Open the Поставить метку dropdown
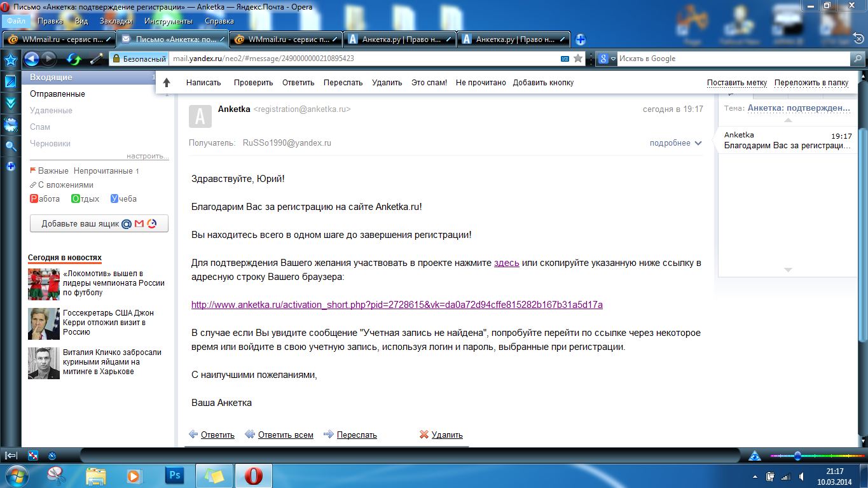Viewport: 868px width, 488px height. 737,83
